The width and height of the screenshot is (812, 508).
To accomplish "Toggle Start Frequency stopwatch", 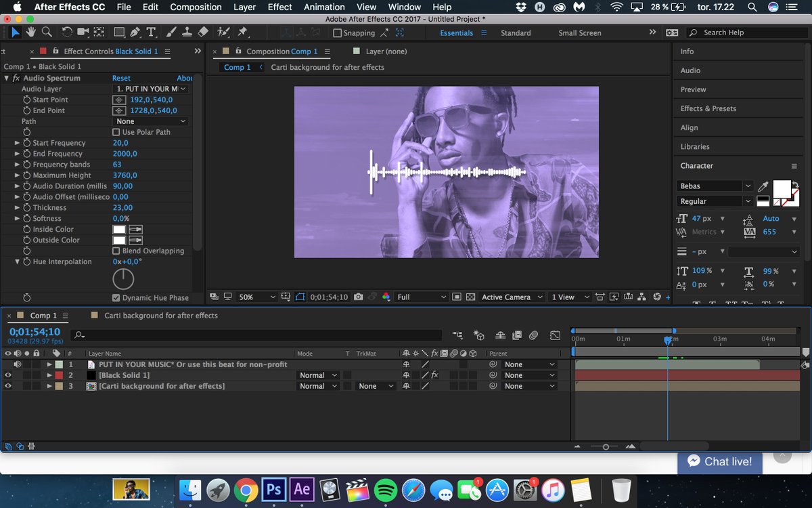I will (27, 143).
